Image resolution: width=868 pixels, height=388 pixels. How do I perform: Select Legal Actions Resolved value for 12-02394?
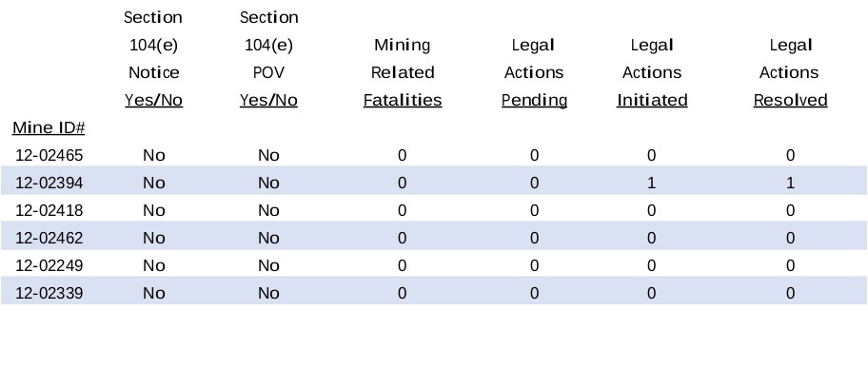tap(790, 183)
